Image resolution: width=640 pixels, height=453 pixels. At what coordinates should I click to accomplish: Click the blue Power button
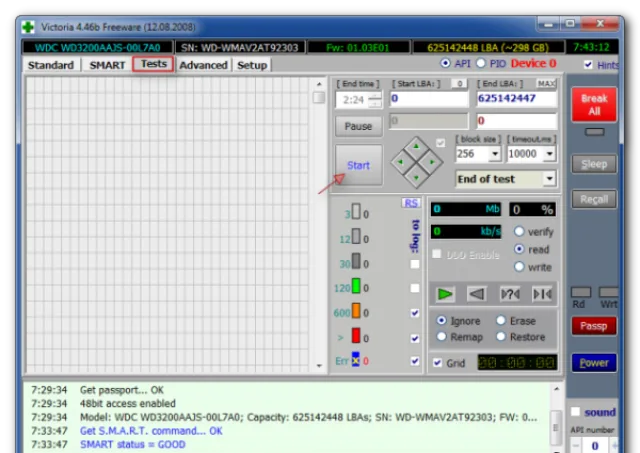coord(594,362)
